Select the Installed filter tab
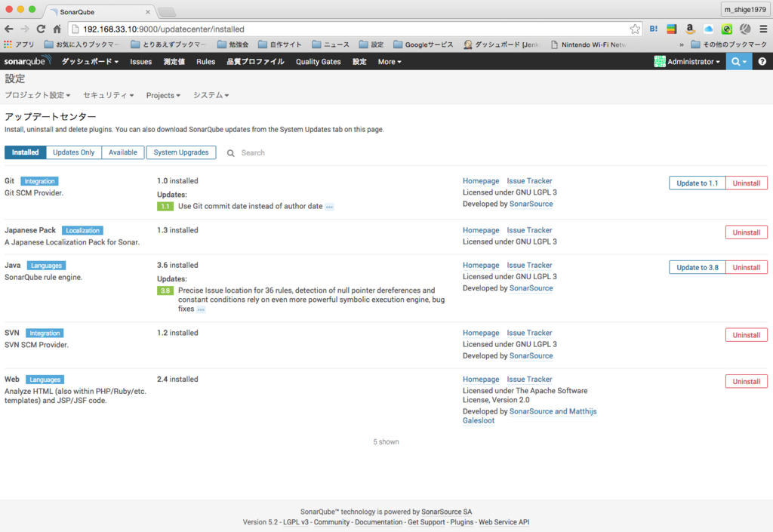 coord(25,152)
